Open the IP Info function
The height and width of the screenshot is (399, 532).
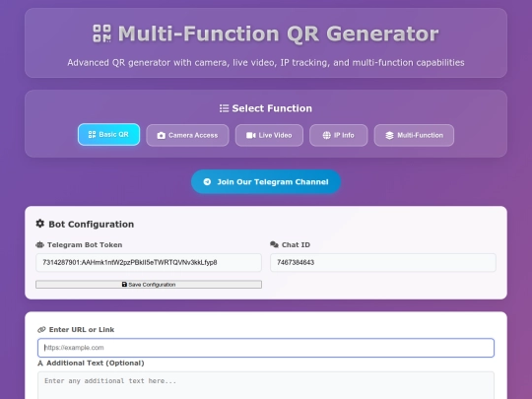[338, 135]
